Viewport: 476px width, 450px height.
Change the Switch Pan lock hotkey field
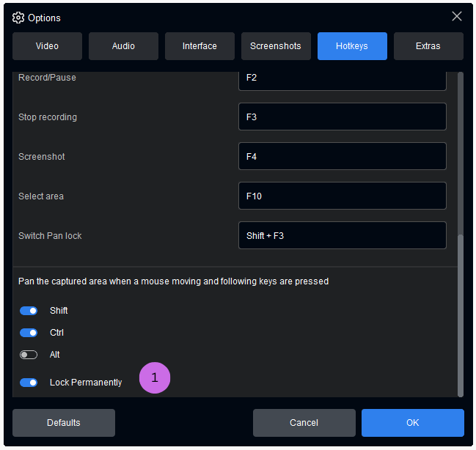pyautogui.click(x=342, y=235)
